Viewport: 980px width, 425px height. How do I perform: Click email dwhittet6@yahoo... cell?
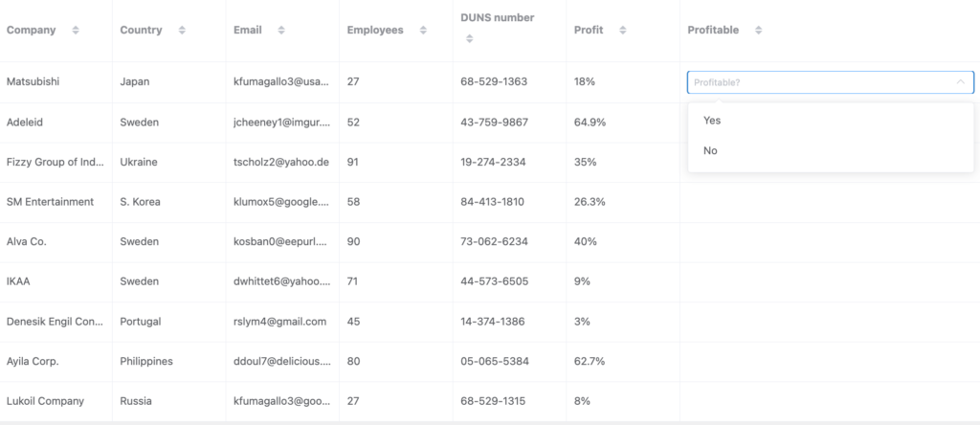point(282,281)
